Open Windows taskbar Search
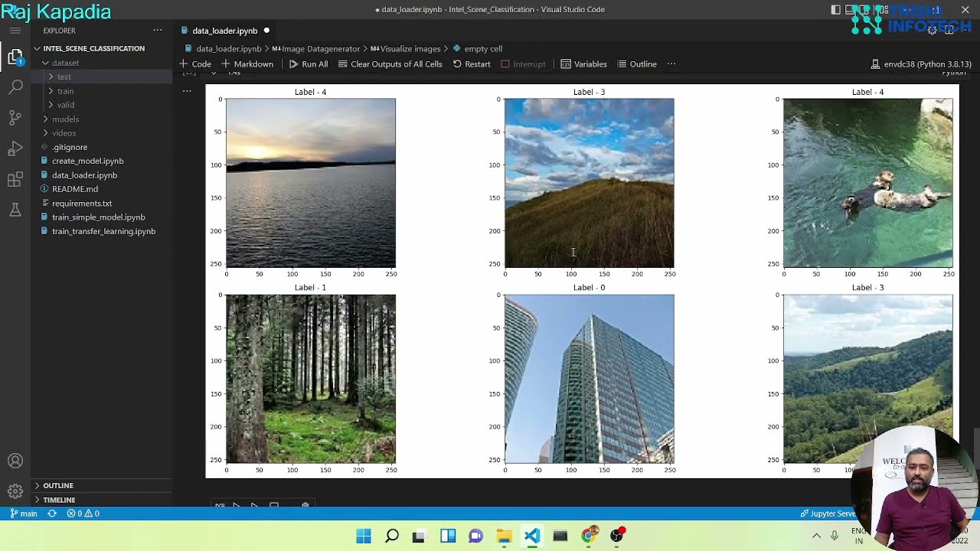The width and height of the screenshot is (980, 551). [392, 536]
